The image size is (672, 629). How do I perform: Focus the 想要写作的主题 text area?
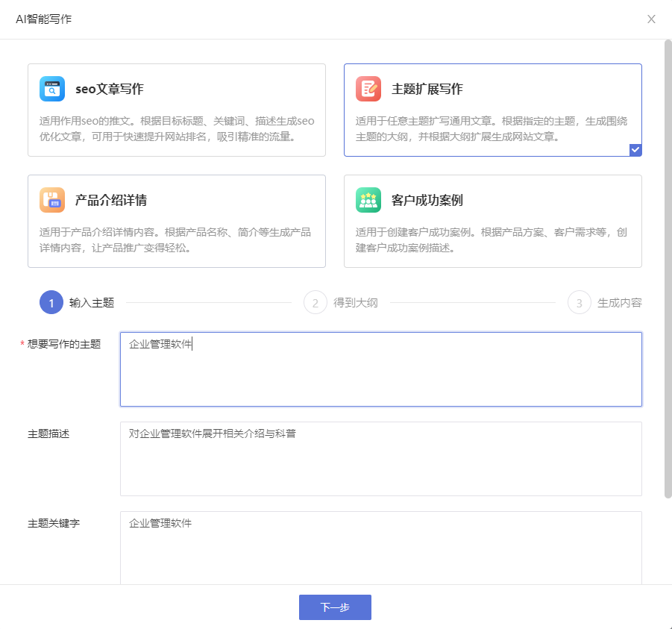pyautogui.click(x=380, y=369)
